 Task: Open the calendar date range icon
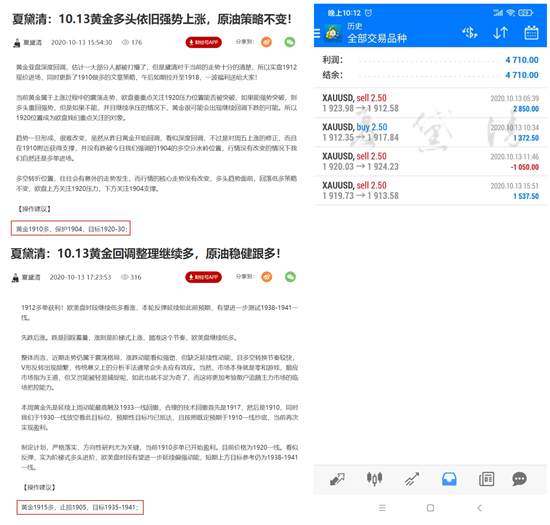531,33
